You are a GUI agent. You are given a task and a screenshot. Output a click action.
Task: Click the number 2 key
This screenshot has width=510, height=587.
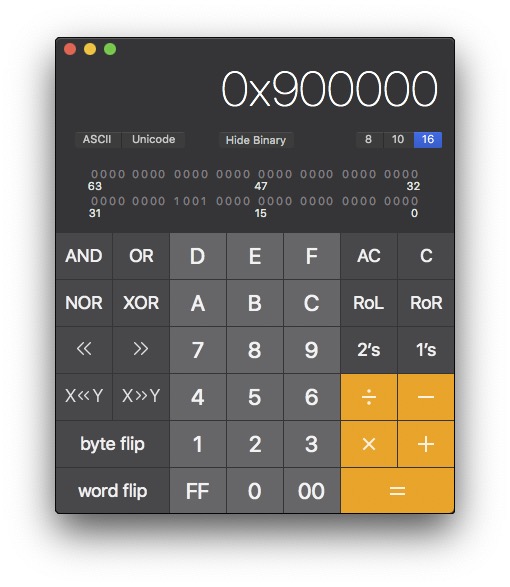coord(255,444)
